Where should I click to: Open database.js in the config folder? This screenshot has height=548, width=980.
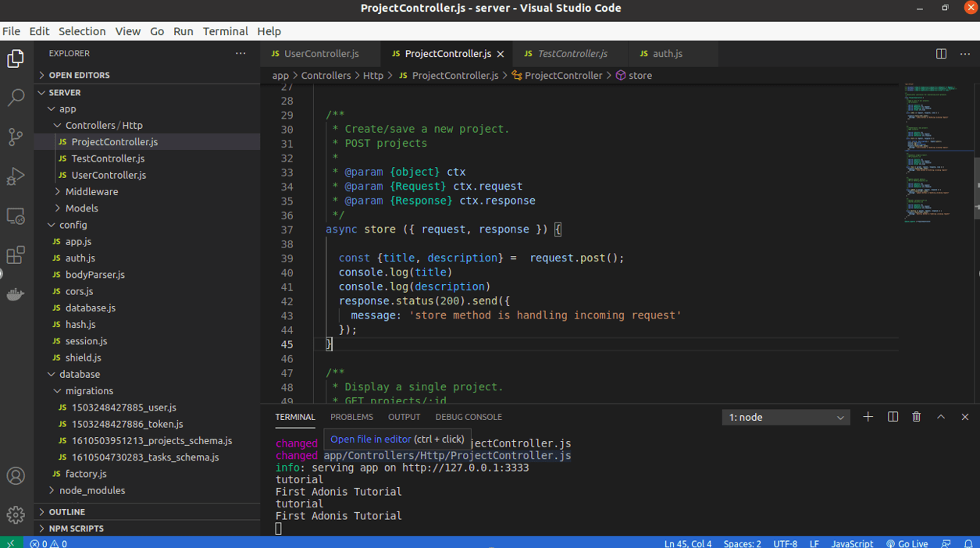click(147, 308)
